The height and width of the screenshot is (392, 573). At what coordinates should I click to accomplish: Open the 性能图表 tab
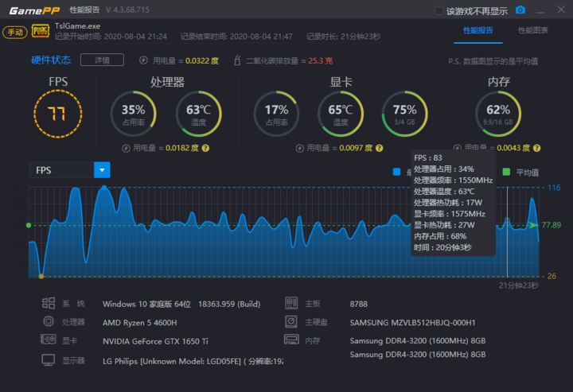pyautogui.click(x=532, y=30)
